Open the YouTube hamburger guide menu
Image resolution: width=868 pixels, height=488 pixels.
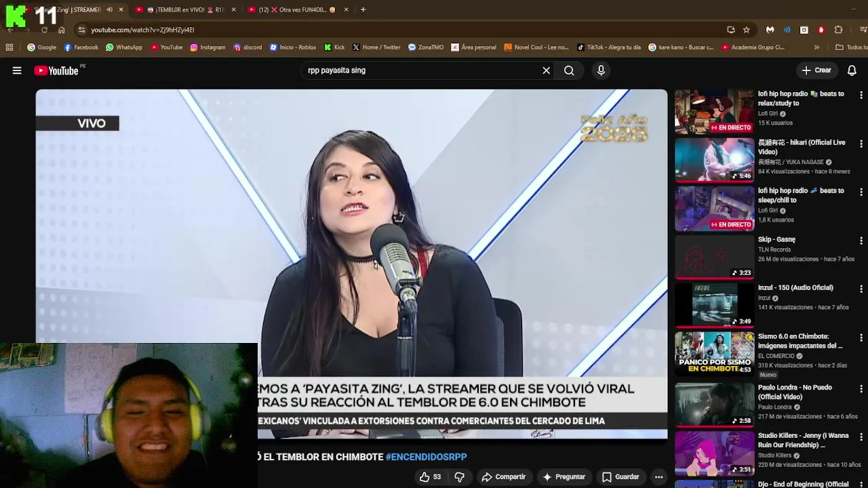pos(17,70)
